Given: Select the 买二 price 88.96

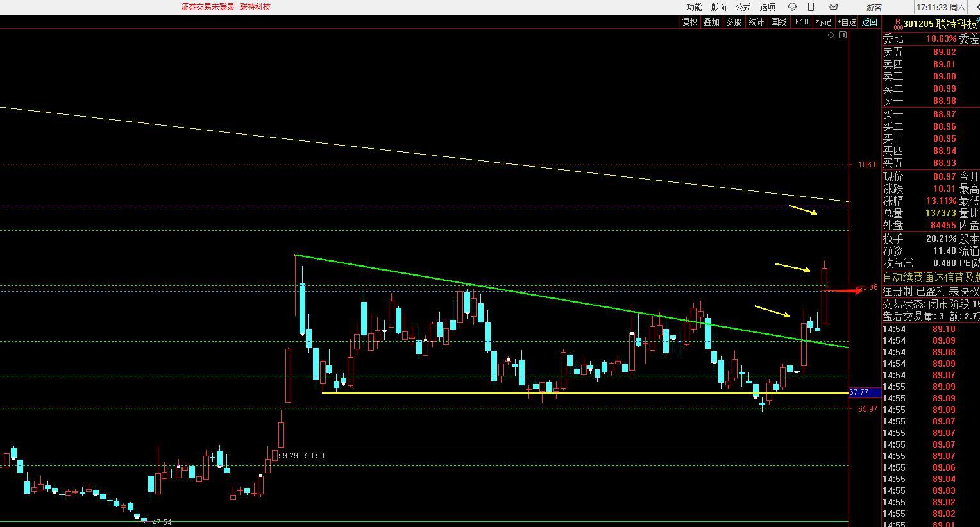Looking at the screenshot, I should pyautogui.click(x=944, y=126).
